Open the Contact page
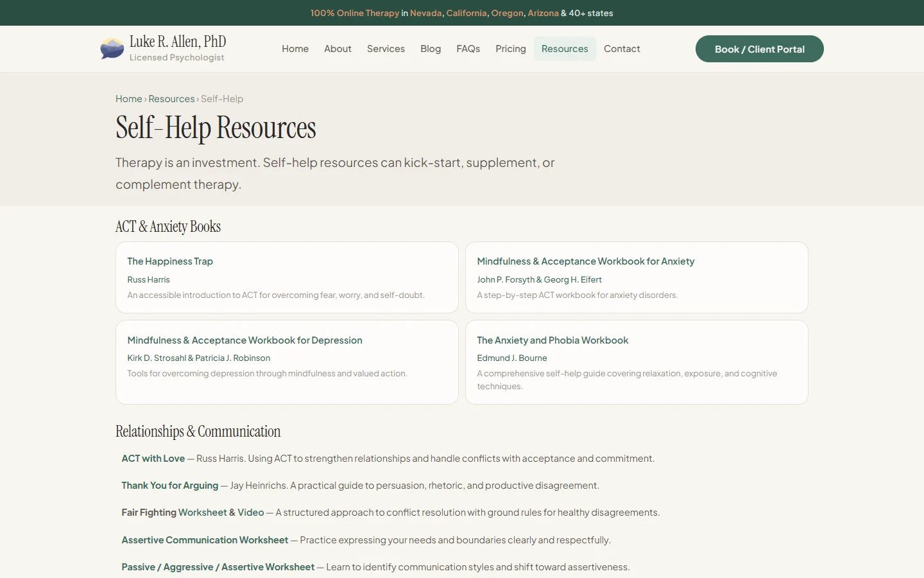Image resolution: width=924 pixels, height=578 pixels. click(x=622, y=49)
